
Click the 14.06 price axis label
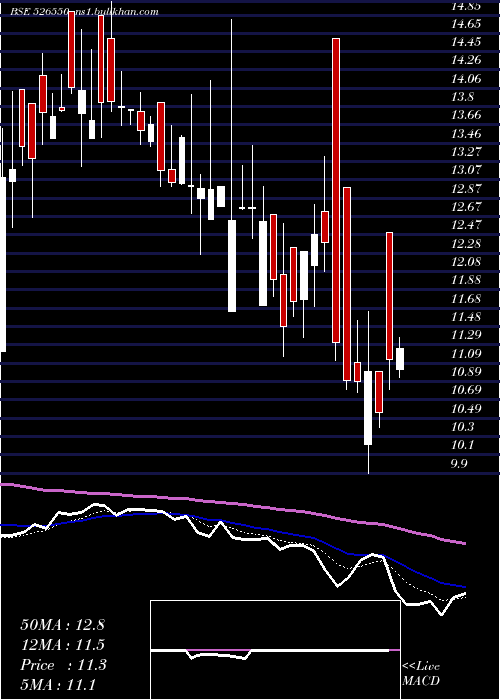coord(466,79)
